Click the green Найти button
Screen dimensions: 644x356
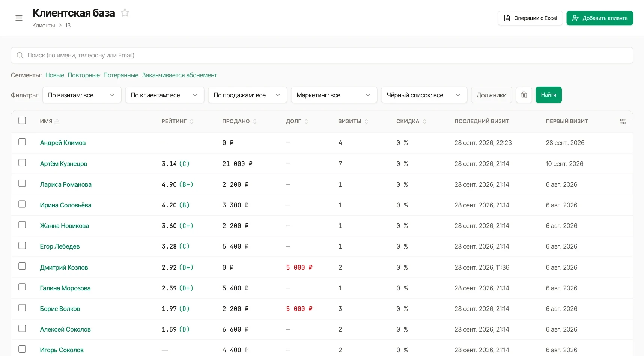549,95
